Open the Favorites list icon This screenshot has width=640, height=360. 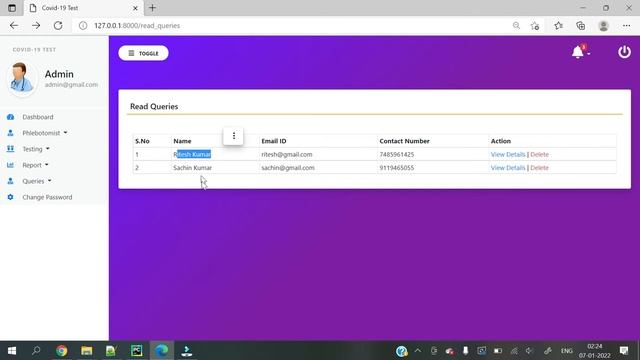click(558, 25)
